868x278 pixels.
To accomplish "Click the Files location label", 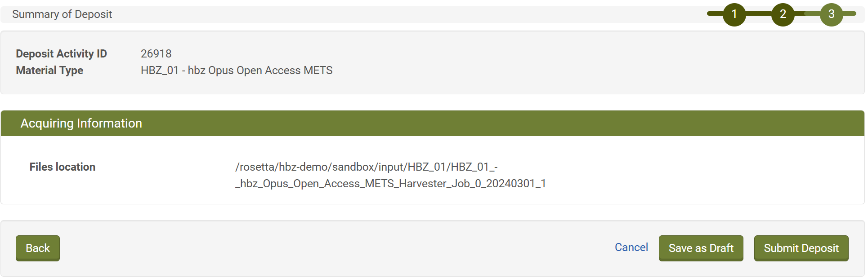I will click(63, 167).
